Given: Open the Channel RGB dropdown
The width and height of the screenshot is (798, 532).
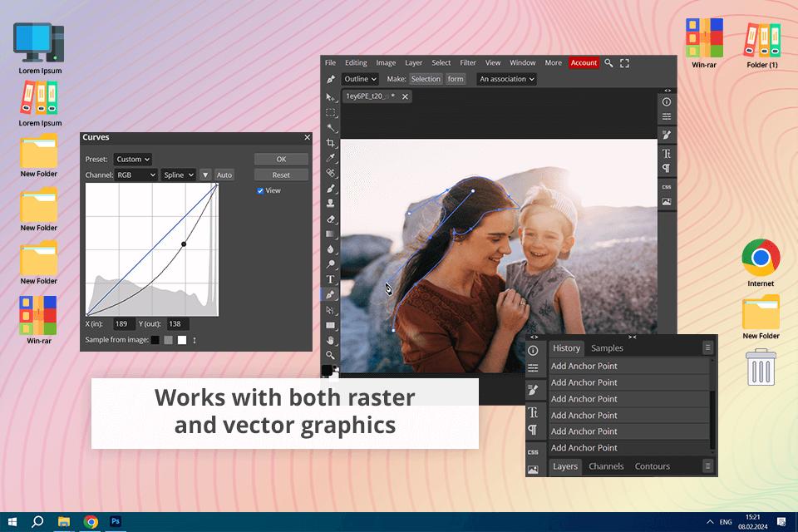Looking at the screenshot, I should pyautogui.click(x=135, y=175).
